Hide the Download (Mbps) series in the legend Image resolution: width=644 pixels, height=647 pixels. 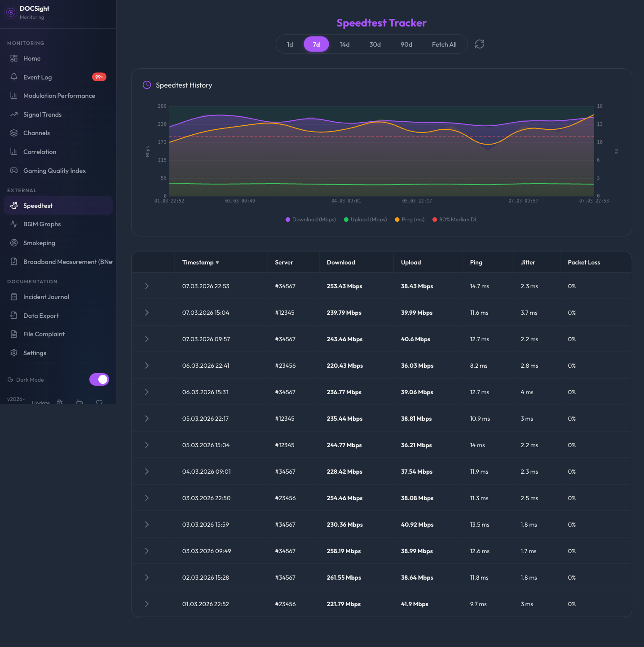pyautogui.click(x=310, y=220)
